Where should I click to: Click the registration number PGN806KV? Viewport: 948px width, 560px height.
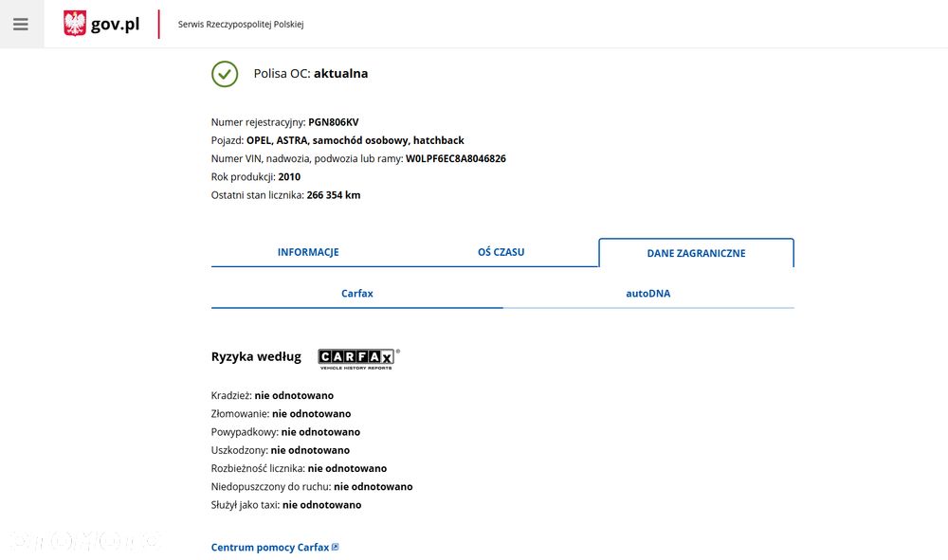(x=333, y=122)
